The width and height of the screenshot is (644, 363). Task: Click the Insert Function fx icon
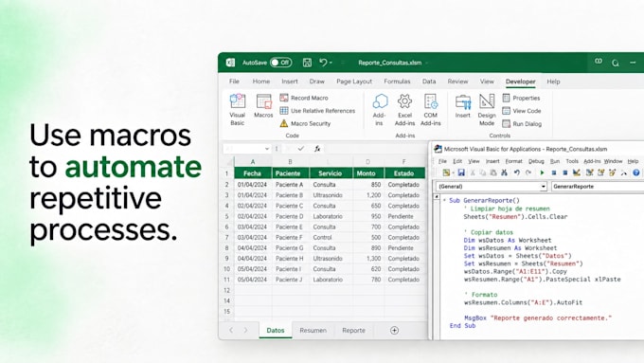(x=317, y=149)
